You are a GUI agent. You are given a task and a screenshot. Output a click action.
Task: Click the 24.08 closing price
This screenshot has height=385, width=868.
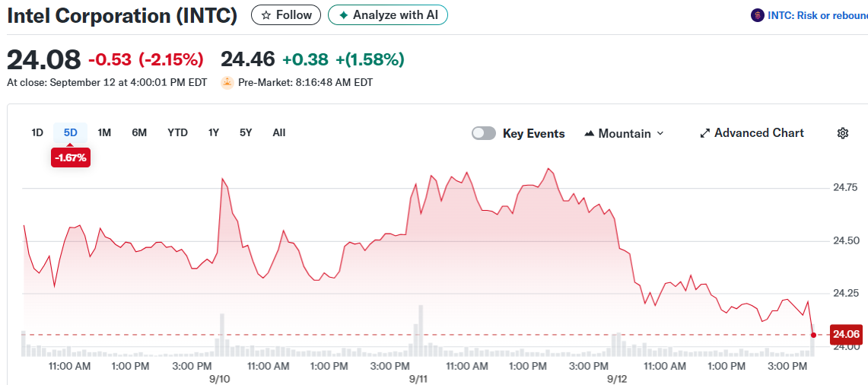[x=43, y=60]
